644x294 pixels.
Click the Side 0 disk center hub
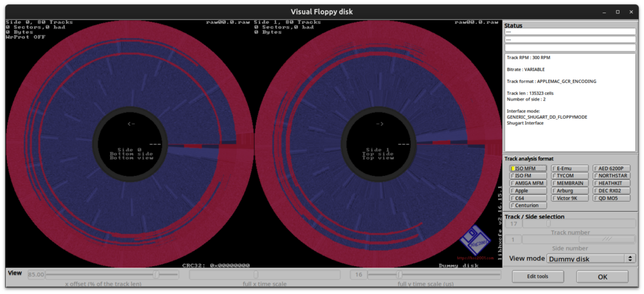131,143
